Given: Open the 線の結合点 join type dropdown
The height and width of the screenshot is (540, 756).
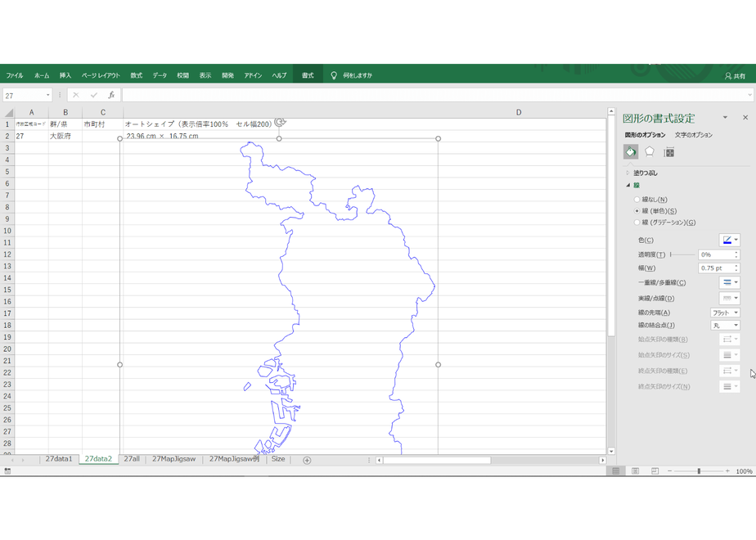Looking at the screenshot, I should pyautogui.click(x=725, y=326).
